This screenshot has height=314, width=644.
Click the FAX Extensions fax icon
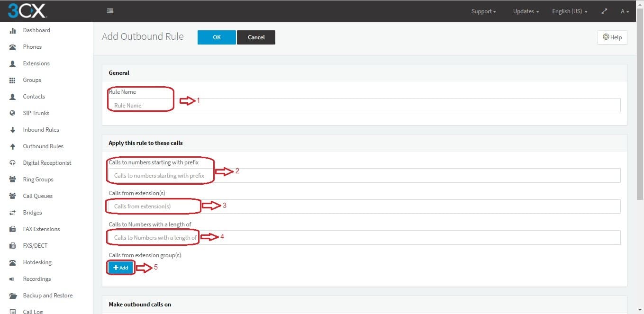(13, 229)
